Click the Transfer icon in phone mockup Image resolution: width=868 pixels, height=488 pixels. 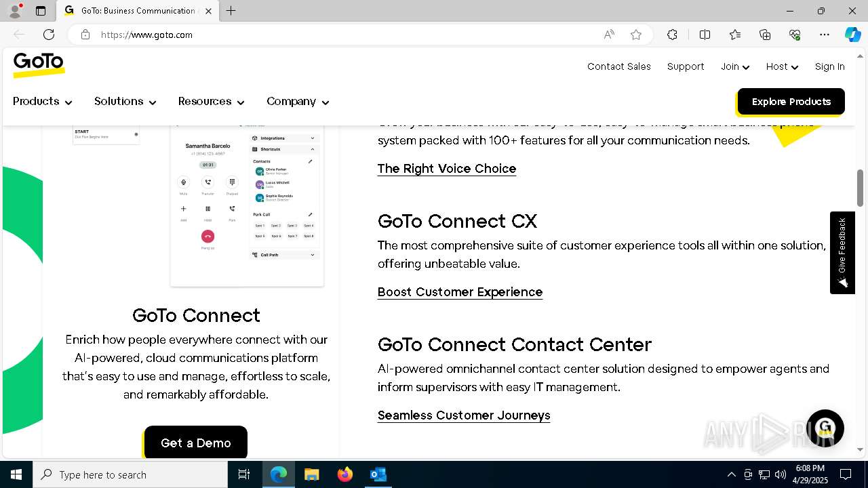[x=208, y=182]
